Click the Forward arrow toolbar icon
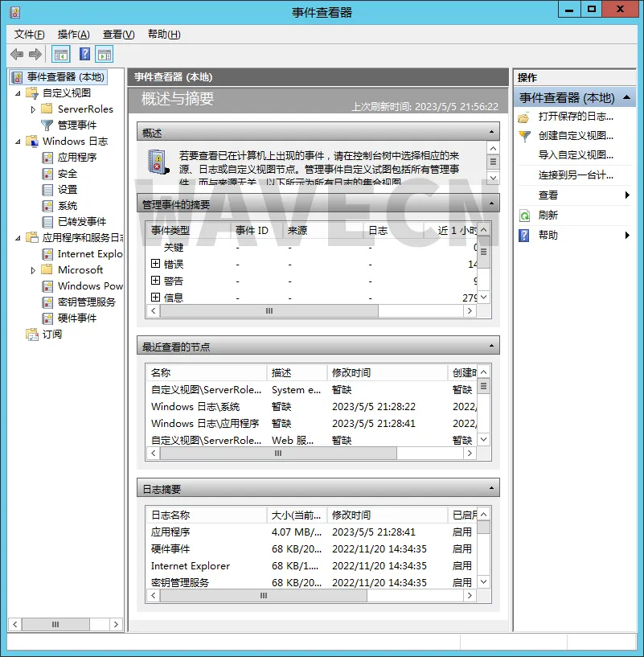Viewport: 644px width, 657px height. coord(35,54)
